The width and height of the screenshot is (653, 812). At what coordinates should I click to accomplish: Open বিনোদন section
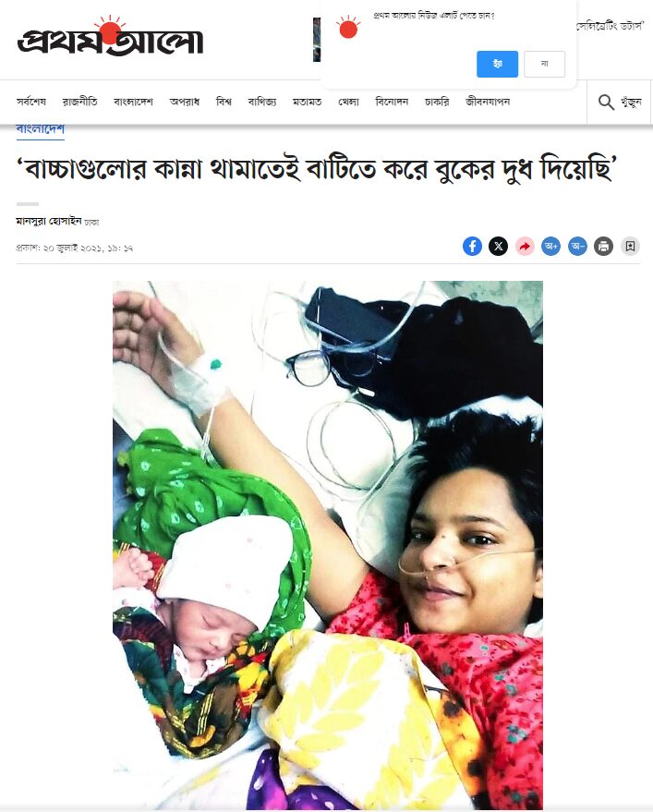(x=392, y=102)
